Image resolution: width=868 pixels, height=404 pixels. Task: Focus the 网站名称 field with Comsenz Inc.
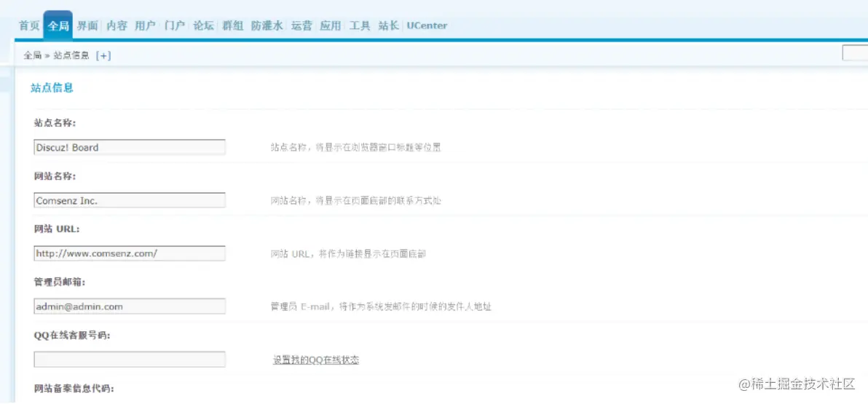click(130, 200)
